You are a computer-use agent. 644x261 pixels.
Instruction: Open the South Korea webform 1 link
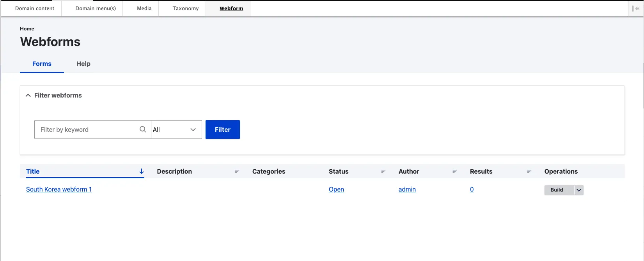59,189
